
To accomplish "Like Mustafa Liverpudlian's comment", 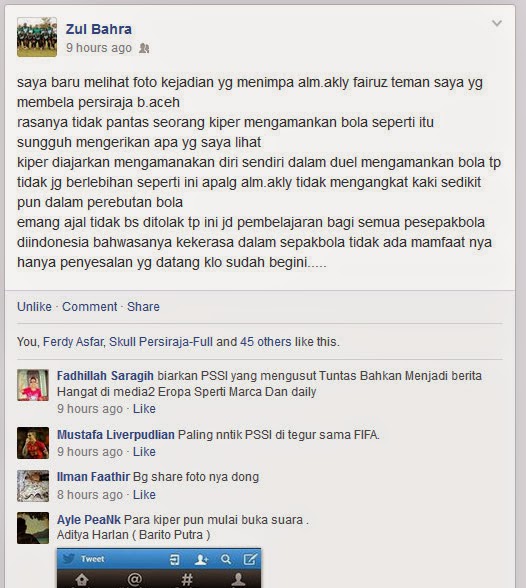I will pos(144,452).
